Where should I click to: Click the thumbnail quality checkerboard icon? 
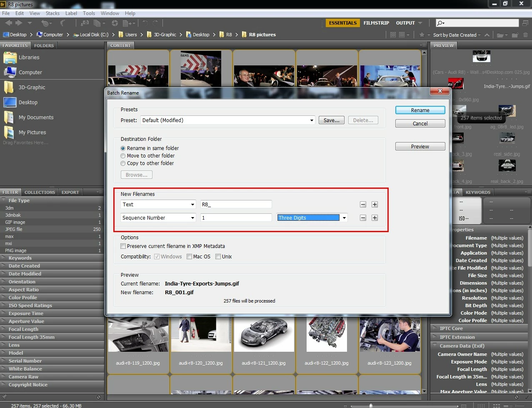(x=393, y=35)
